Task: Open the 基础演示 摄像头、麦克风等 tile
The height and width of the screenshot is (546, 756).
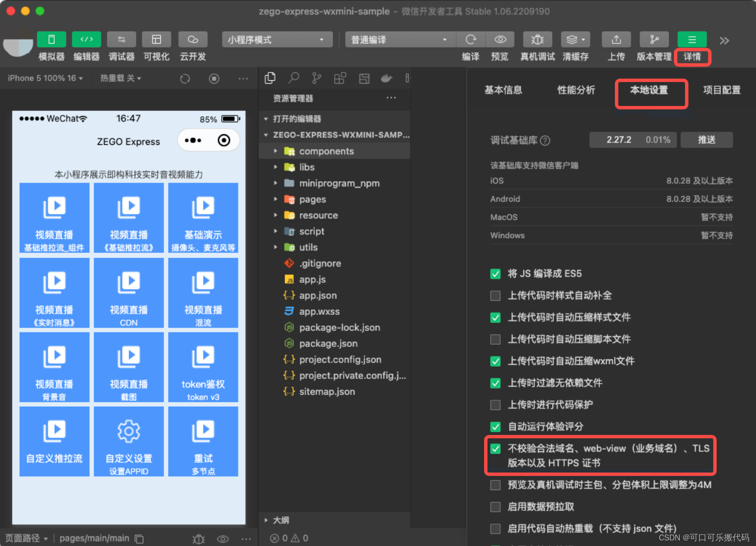Action: [203, 218]
